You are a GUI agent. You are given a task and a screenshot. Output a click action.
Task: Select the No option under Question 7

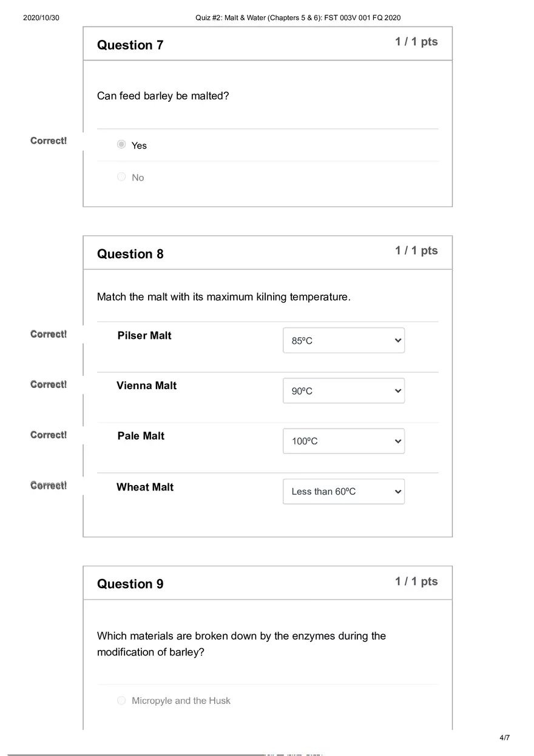pyautogui.click(x=121, y=176)
